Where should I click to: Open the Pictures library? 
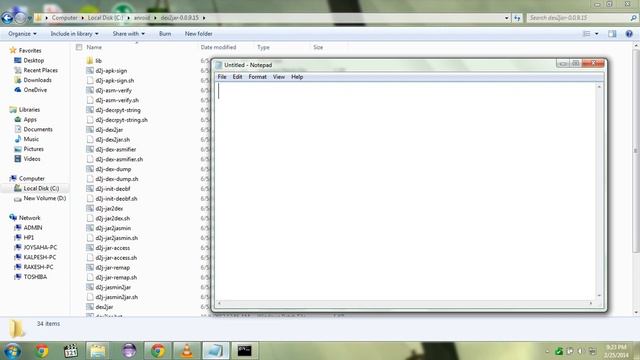33,149
